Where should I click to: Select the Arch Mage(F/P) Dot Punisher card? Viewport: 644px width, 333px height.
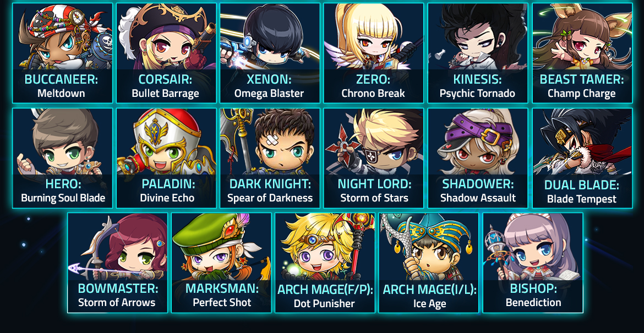325,263
